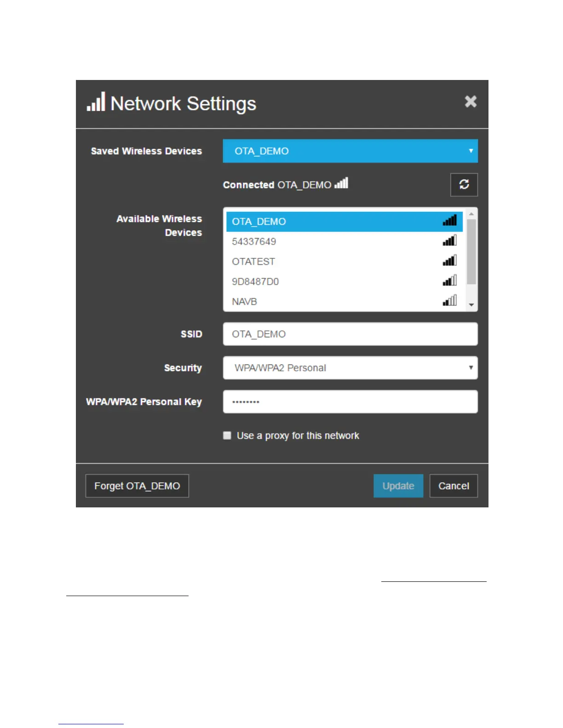Image resolution: width=563 pixels, height=728 pixels.
Task: Open the Saved Wireless Devices dropdown
Action: coord(350,151)
